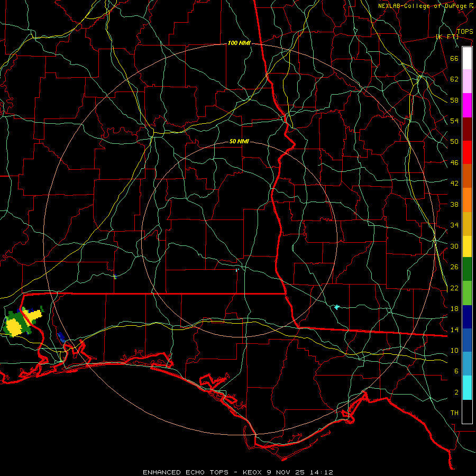Click legend value 66

(454, 59)
